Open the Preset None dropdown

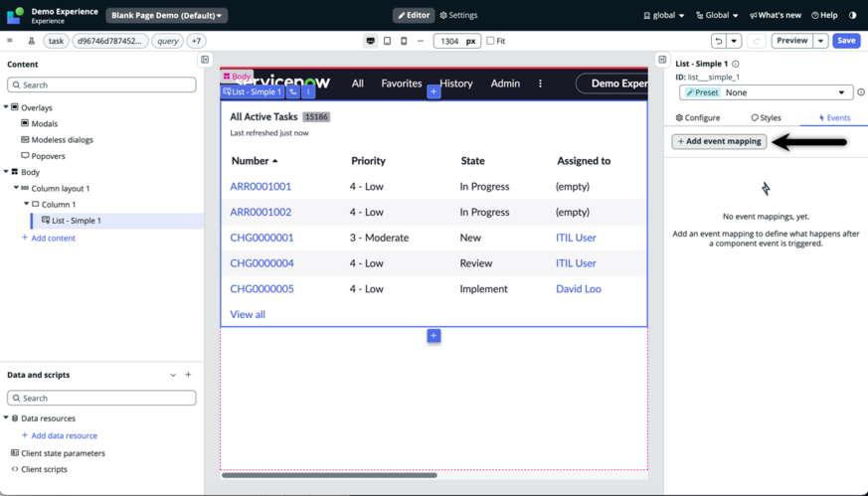point(767,92)
